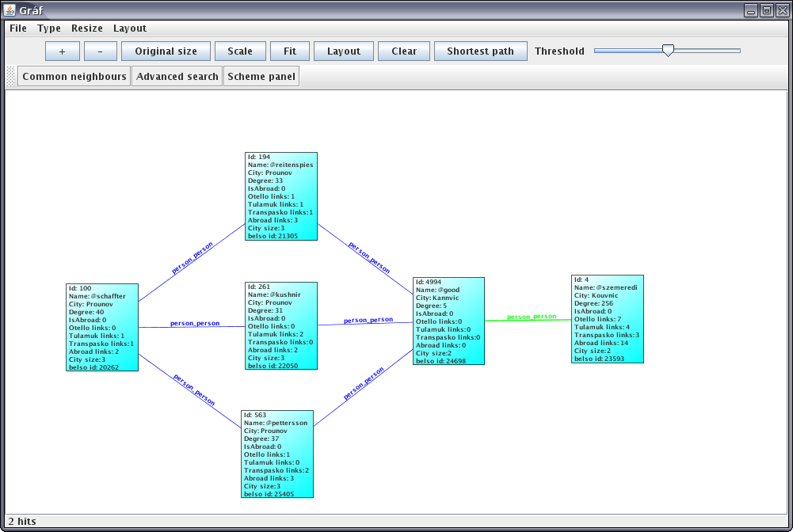Click the plus zoom-in button
The image size is (793, 532).
tap(62, 51)
